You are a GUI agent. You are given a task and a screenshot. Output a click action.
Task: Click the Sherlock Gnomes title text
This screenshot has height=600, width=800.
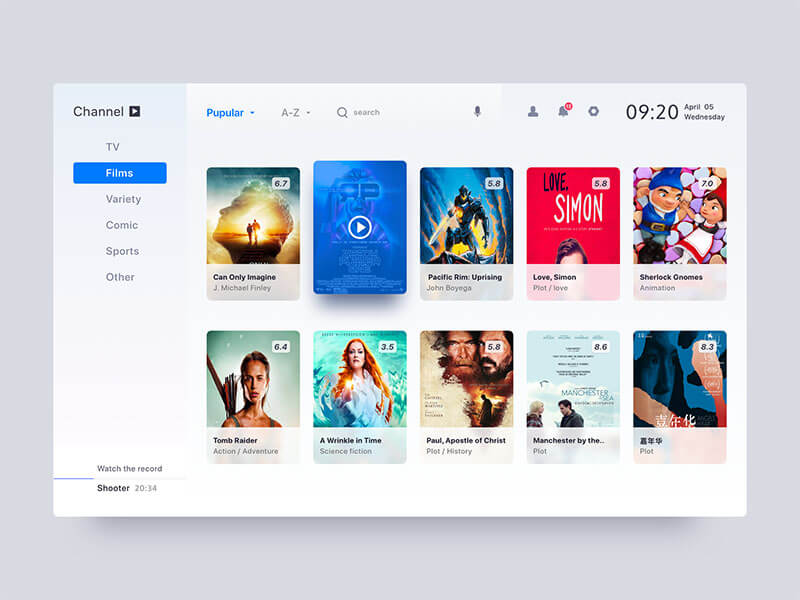671,277
